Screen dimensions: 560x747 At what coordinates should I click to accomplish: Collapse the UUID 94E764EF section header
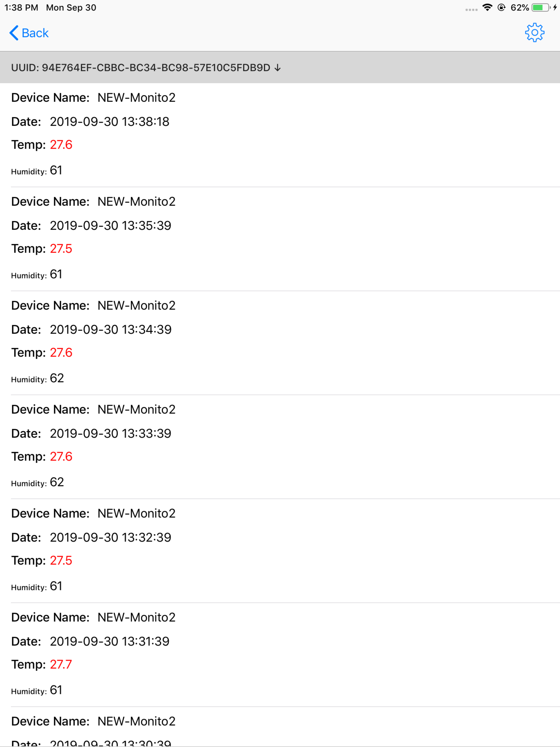point(280,68)
